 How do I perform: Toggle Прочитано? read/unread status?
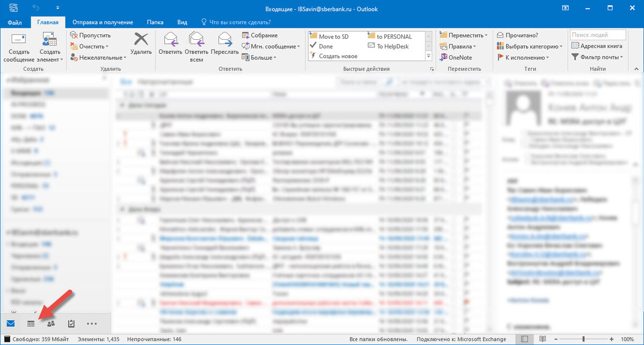pos(518,35)
